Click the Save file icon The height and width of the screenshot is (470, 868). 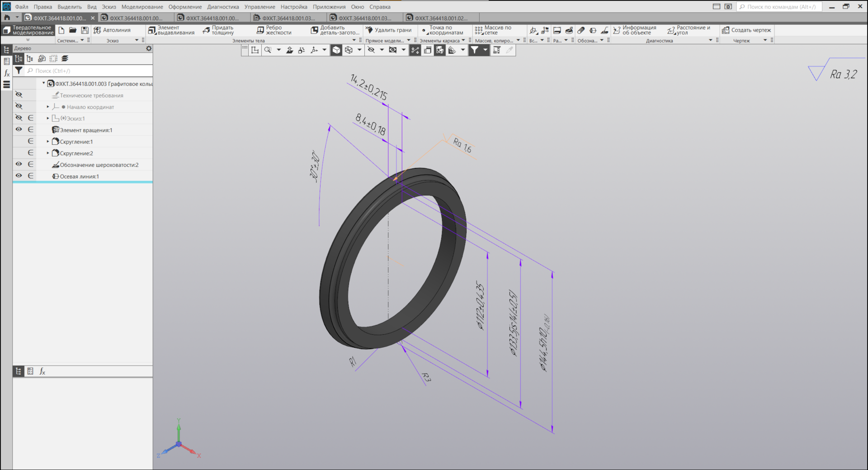point(85,30)
